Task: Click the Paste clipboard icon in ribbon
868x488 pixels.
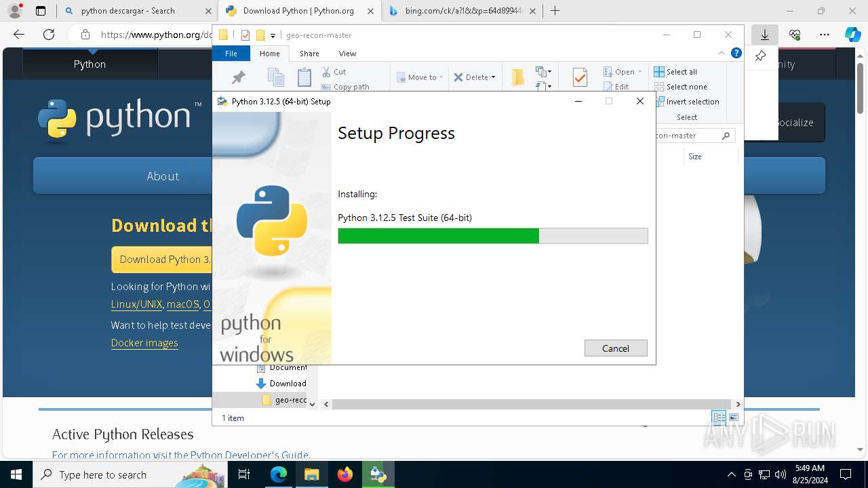Action: pos(304,77)
